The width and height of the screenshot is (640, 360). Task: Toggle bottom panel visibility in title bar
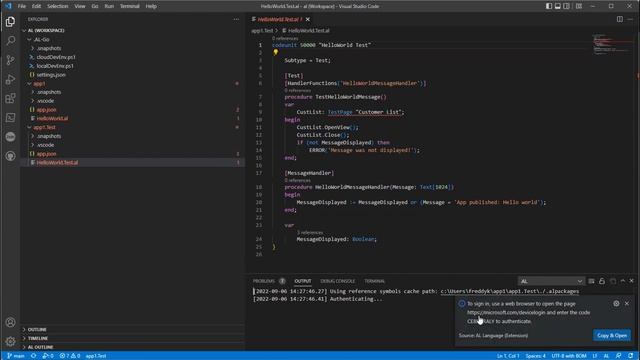click(x=558, y=6)
